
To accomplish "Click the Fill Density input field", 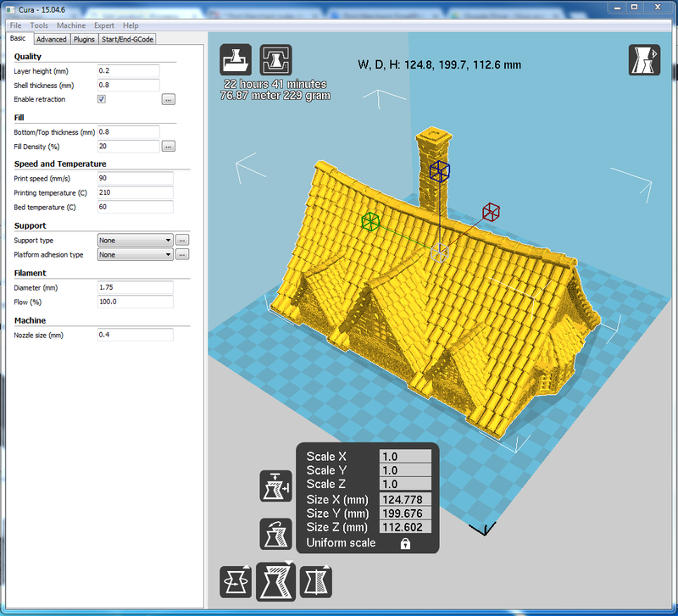I will 129,146.
